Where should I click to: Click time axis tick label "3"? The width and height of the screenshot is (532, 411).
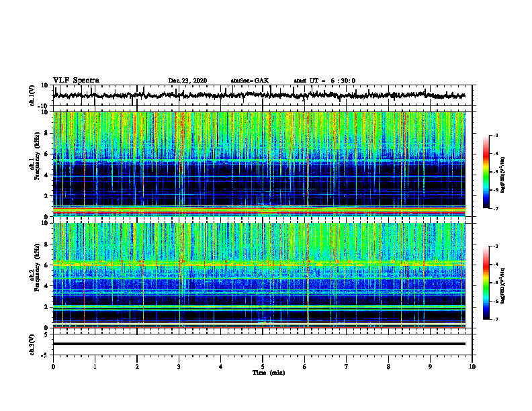pos(179,367)
